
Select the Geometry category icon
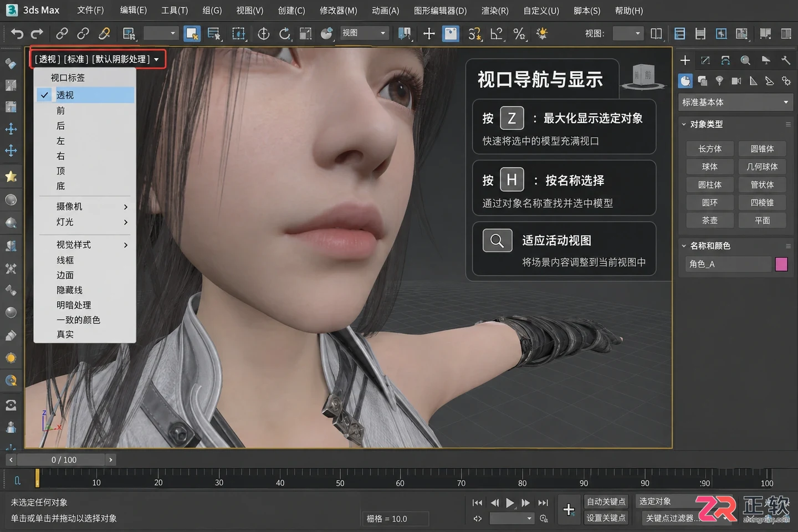pyautogui.click(x=686, y=81)
